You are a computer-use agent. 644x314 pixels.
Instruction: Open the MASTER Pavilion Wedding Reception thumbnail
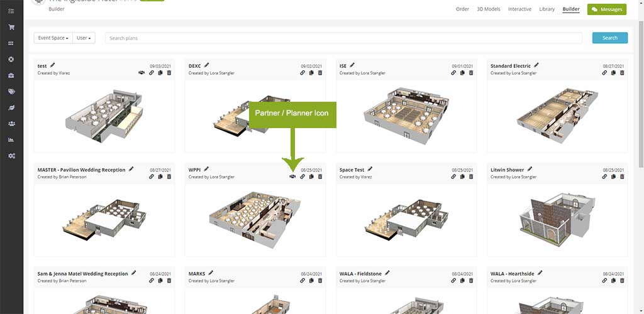pos(104,219)
